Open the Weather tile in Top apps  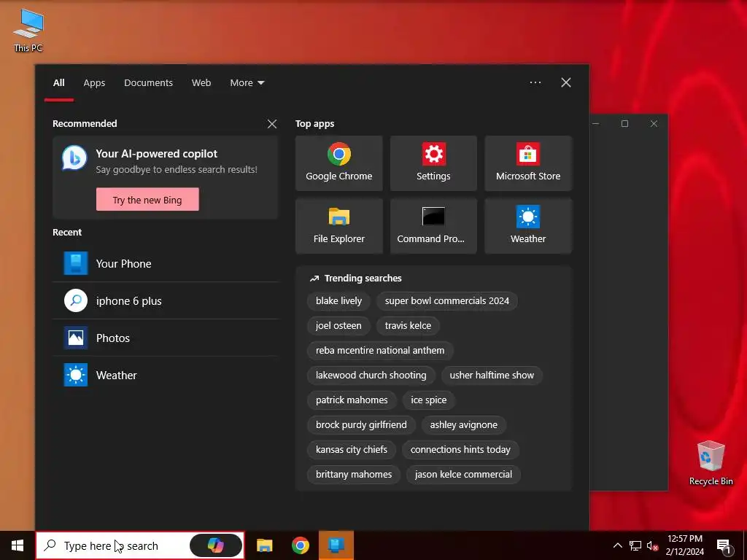(x=528, y=226)
